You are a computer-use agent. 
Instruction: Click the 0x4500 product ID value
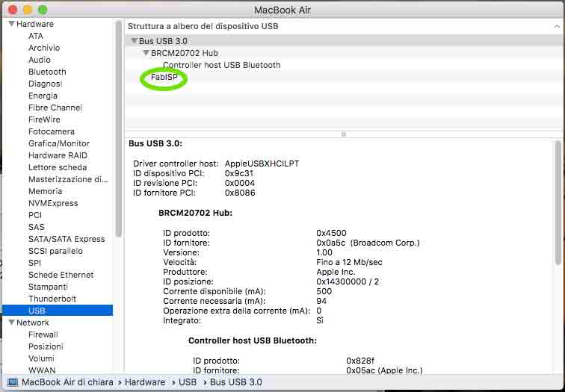coord(331,233)
